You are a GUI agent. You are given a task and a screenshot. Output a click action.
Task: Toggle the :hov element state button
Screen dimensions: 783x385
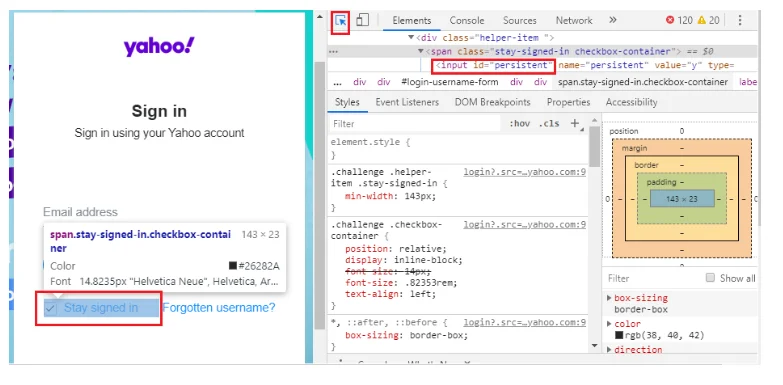pyautogui.click(x=520, y=123)
